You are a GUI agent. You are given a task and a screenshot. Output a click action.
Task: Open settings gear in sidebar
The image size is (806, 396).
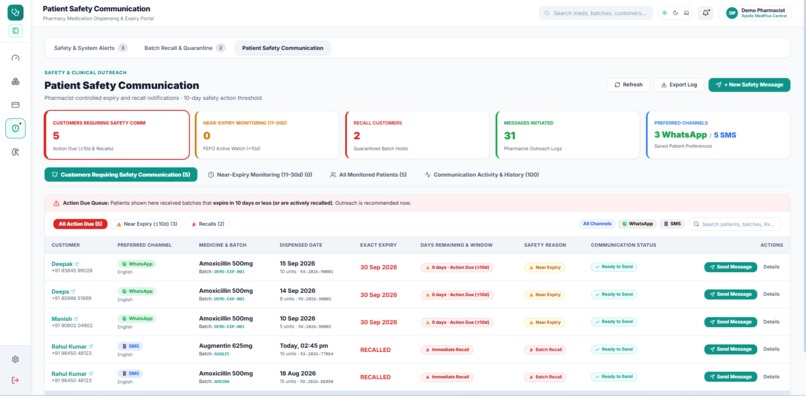[15, 359]
